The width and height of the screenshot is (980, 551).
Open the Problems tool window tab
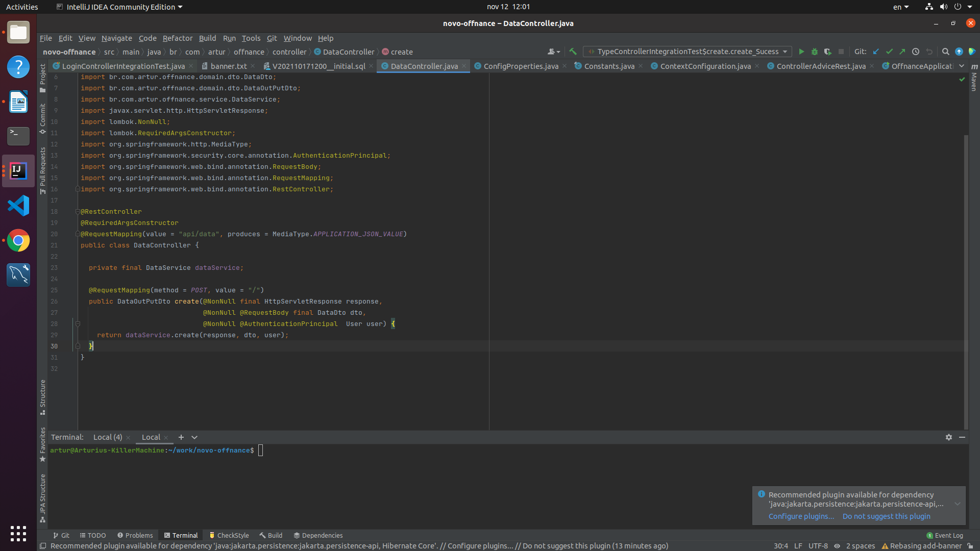135,535
